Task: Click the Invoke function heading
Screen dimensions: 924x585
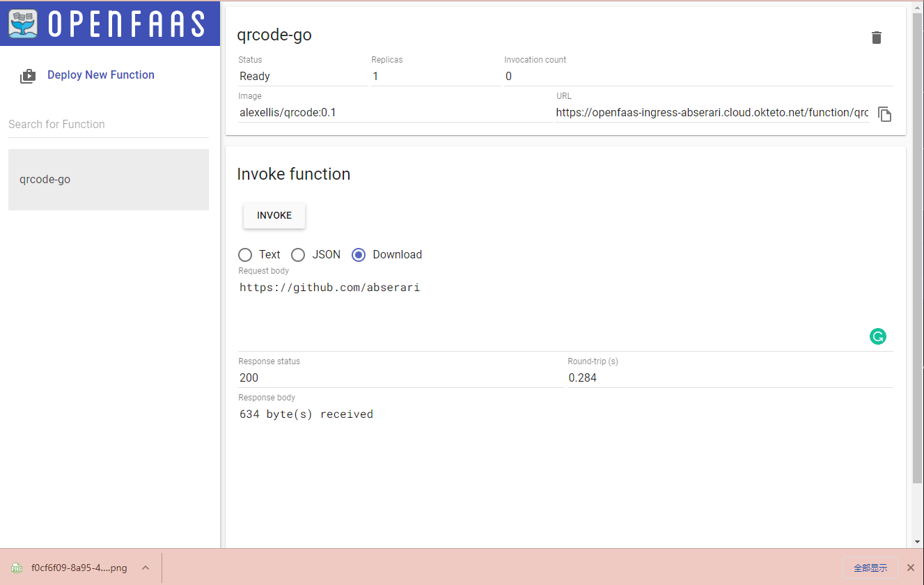Action: click(x=294, y=174)
